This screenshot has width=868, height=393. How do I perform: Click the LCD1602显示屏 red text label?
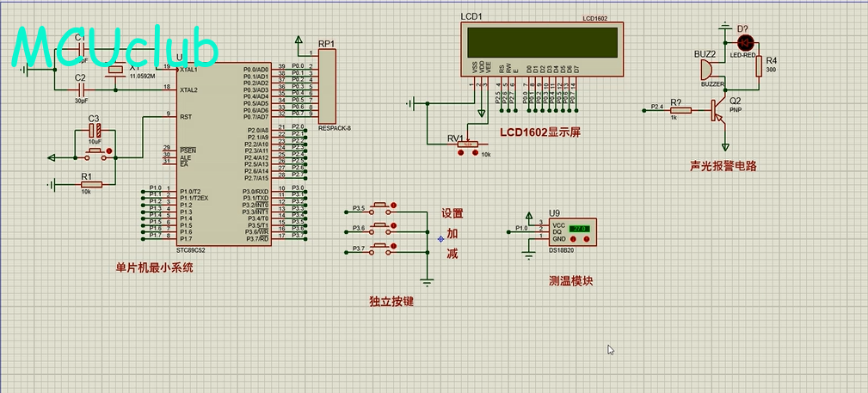tap(540, 132)
